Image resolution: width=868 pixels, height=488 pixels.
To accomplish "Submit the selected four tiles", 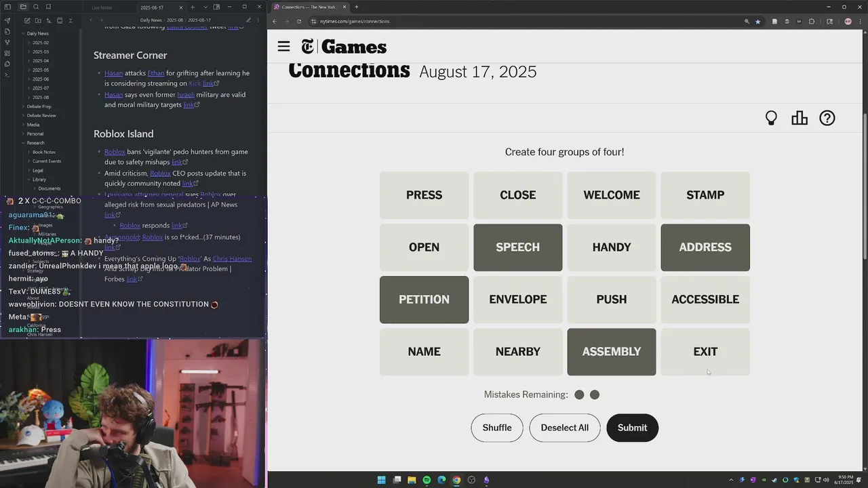I will click(632, 428).
